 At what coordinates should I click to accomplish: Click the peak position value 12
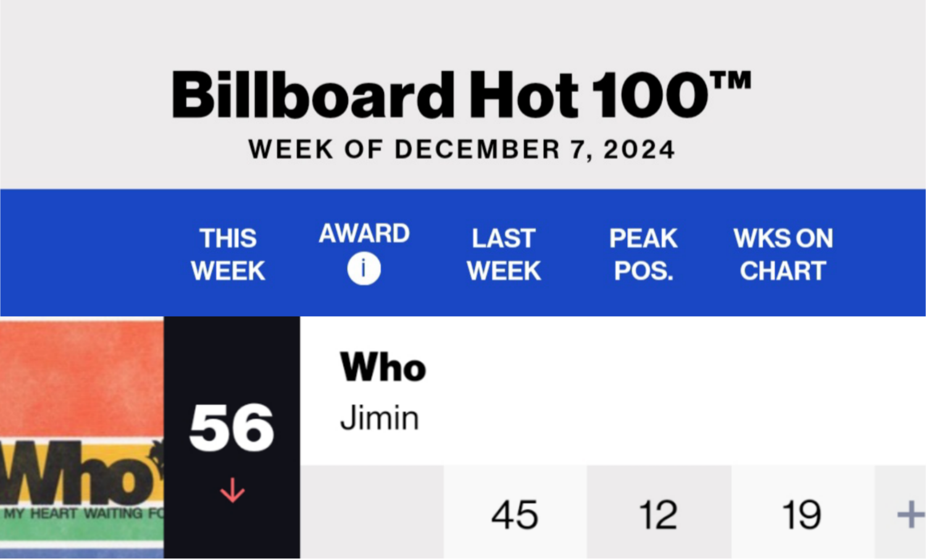(x=658, y=515)
